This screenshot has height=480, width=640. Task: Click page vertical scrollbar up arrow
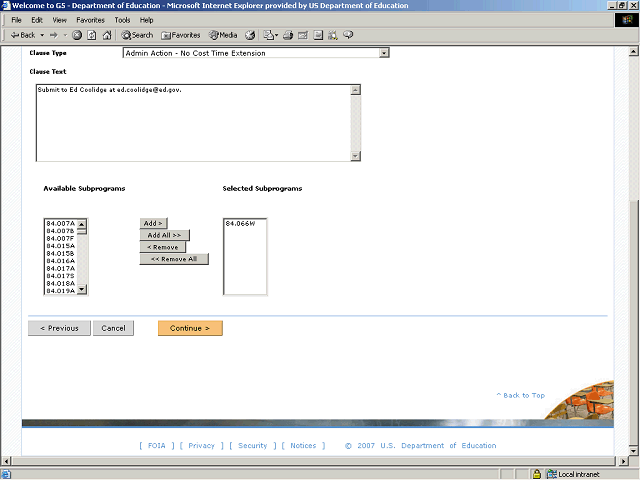coord(633,51)
